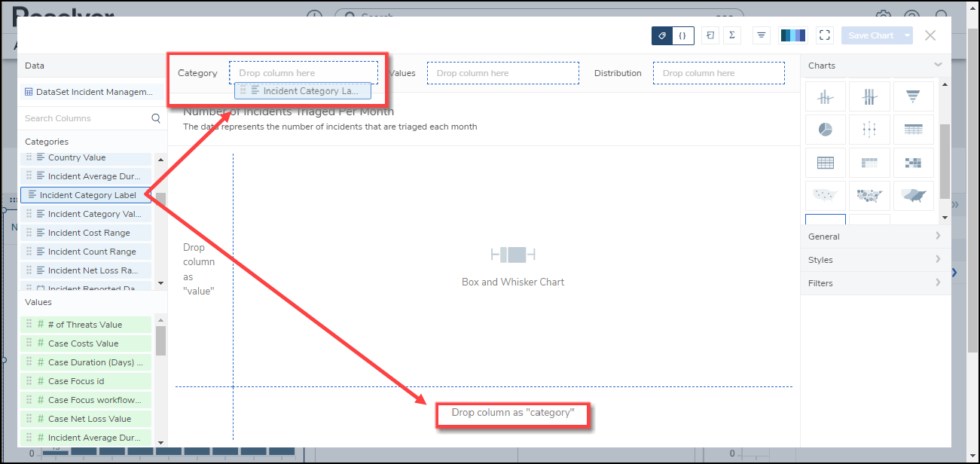Select the crosstab grid chart type
The image size is (980, 464).
pos(825,163)
